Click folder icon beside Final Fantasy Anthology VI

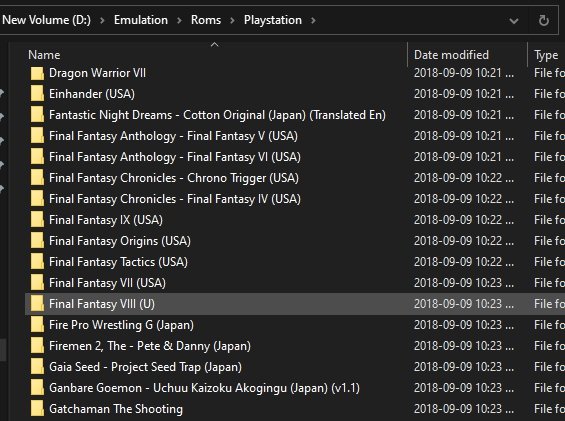click(37, 157)
